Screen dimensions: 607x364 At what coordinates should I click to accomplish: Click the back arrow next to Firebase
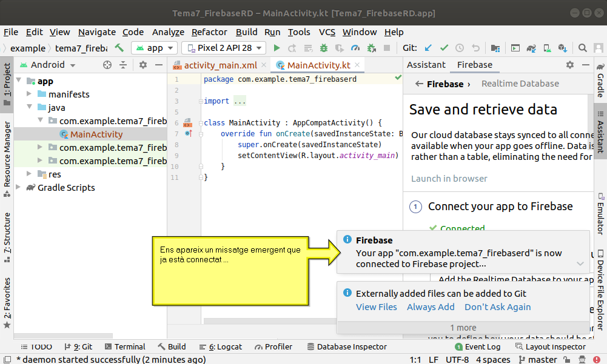click(419, 84)
